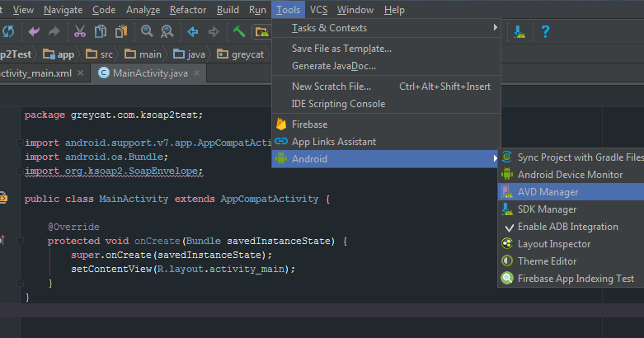644x338 pixels.
Task: Click the green hammer Make Project icon
Action: [238, 31]
